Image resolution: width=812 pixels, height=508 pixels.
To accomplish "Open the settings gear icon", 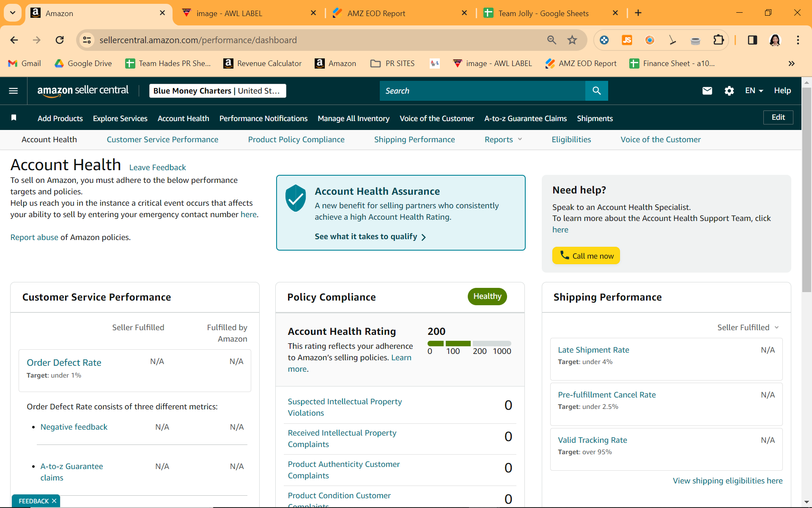I will tap(729, 91).
